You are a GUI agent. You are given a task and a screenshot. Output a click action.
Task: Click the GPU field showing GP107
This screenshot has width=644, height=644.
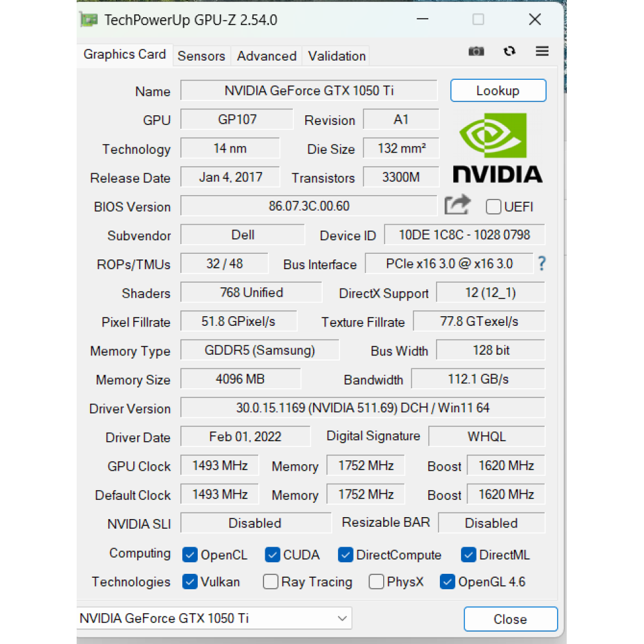click(x=237, y=120)
